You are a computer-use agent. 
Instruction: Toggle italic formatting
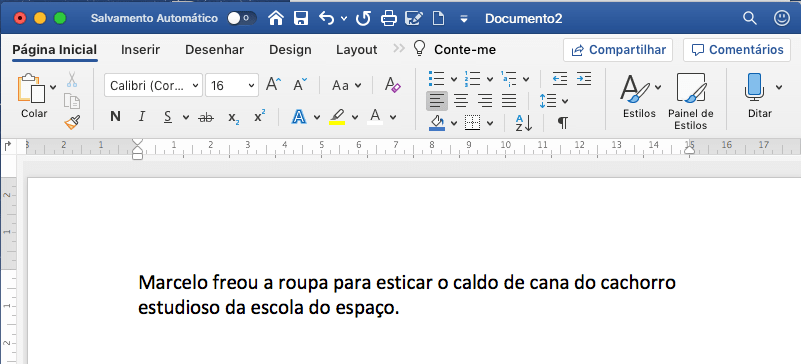pos(142,117)
